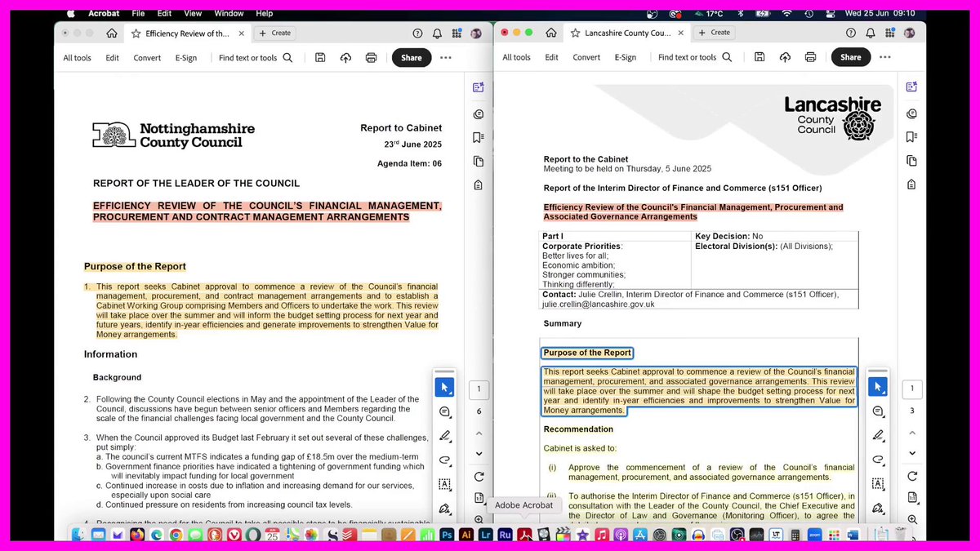The width and height of the screenshot is (980, 551).
Task: Select julie.crellin@lancashire.gov.uk email text
Action: 598,304
